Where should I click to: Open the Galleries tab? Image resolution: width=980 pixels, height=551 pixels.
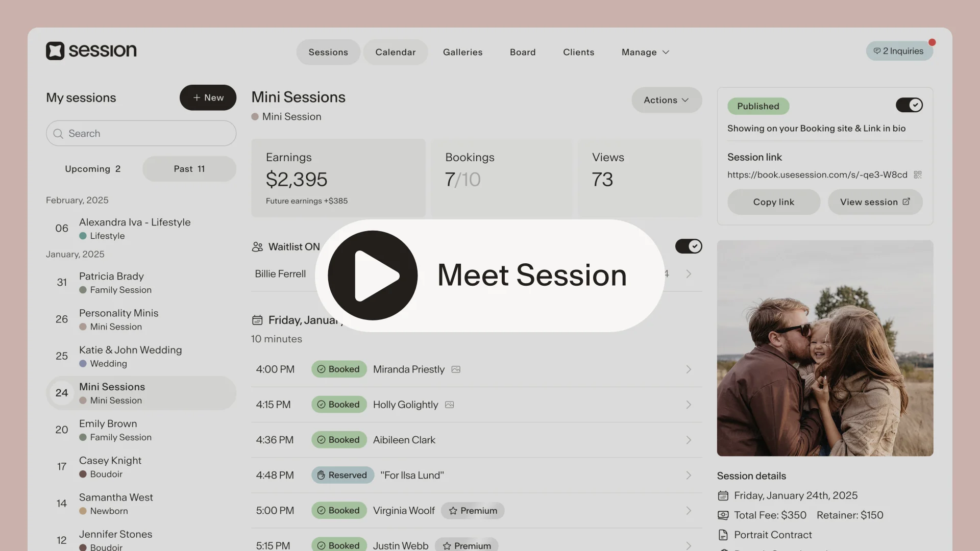pos(462,52)
